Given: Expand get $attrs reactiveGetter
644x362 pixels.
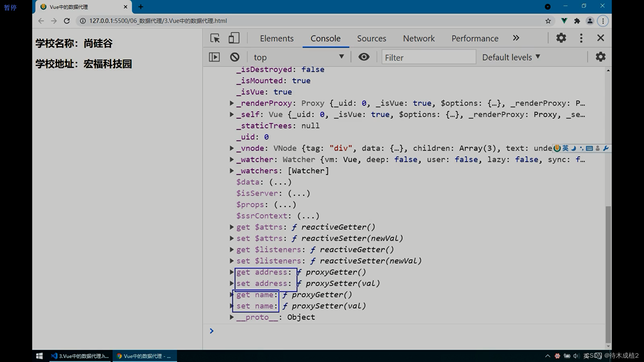Looking at the screenshot, I should tap(231, 227).
